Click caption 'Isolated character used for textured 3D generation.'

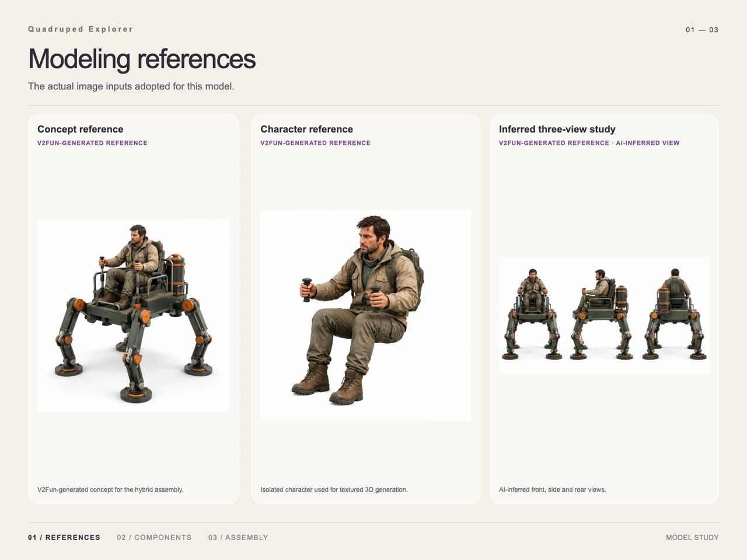point(334,489)
